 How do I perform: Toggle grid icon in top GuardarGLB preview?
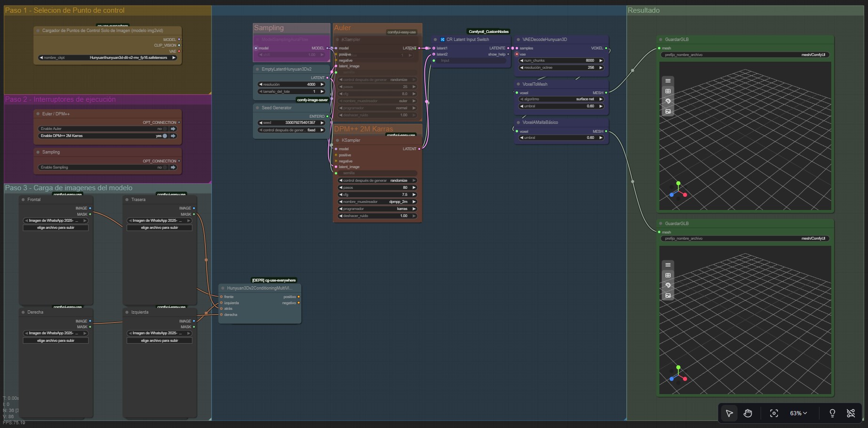pyautogui.click(x=668, y=91)
